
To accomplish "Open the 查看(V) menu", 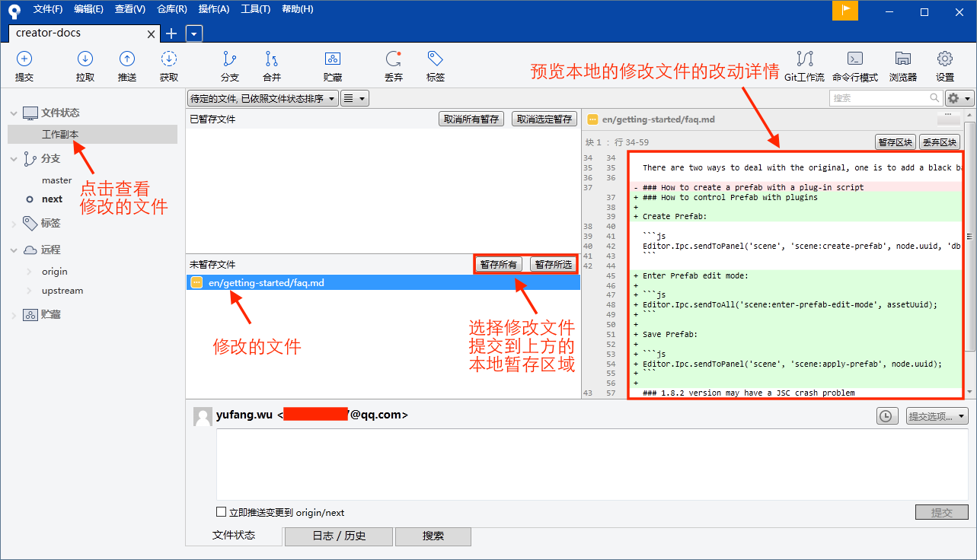I will point(130,9).
